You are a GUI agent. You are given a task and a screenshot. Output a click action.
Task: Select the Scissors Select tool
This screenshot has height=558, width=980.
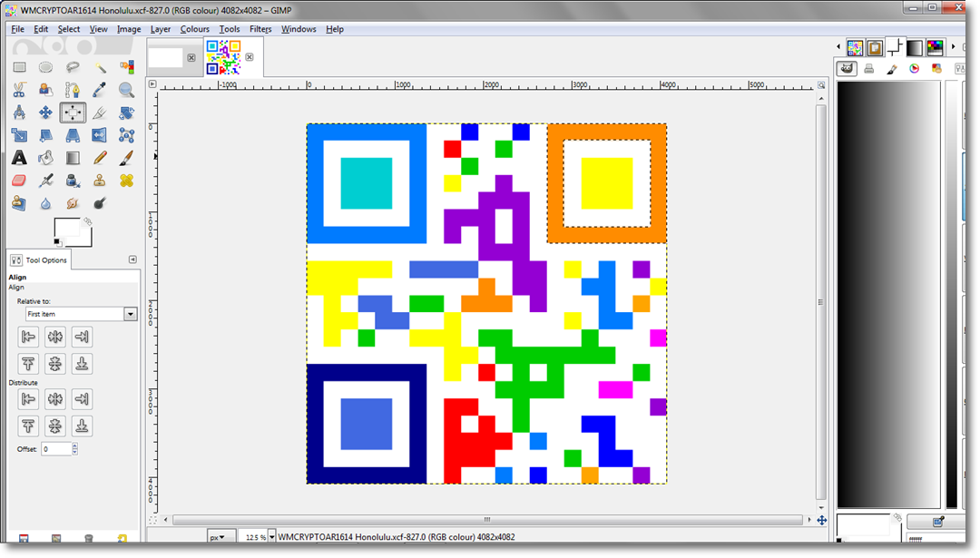[x=19, y=90]
